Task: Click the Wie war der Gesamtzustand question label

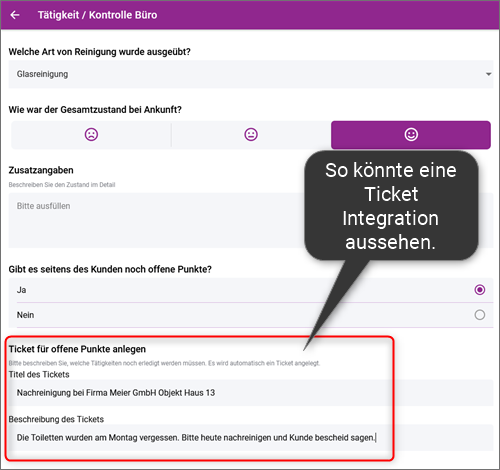Action: click(x=95, y=110)
